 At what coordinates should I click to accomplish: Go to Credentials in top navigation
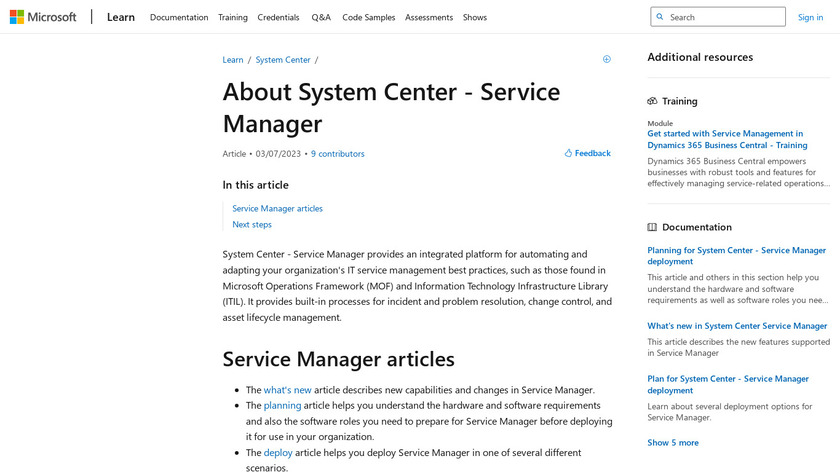coord(278,17)
